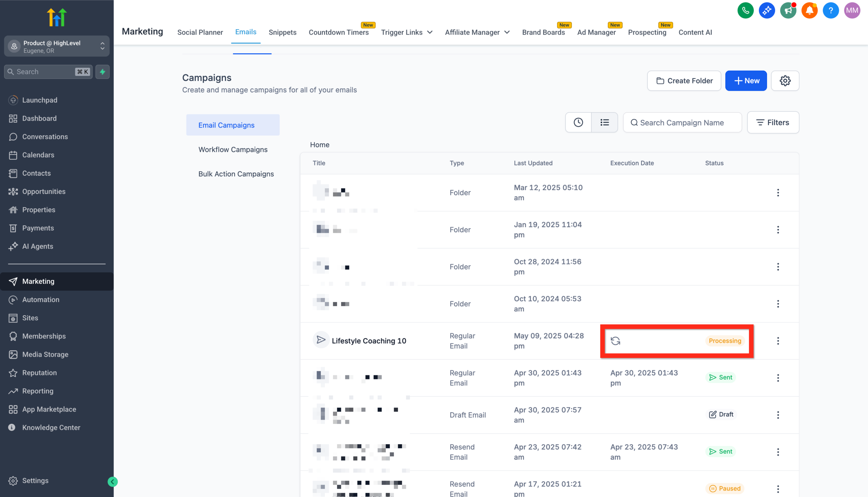Image resolution: width=868 pixels, height=497 pixels.
Task: Switch to list view icon
Action: [x=604, y=122]
